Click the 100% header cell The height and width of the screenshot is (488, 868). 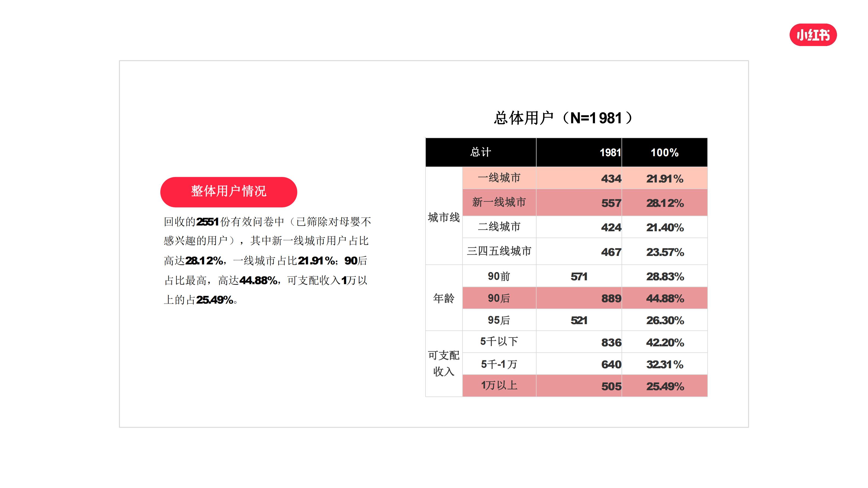[664, 152]
